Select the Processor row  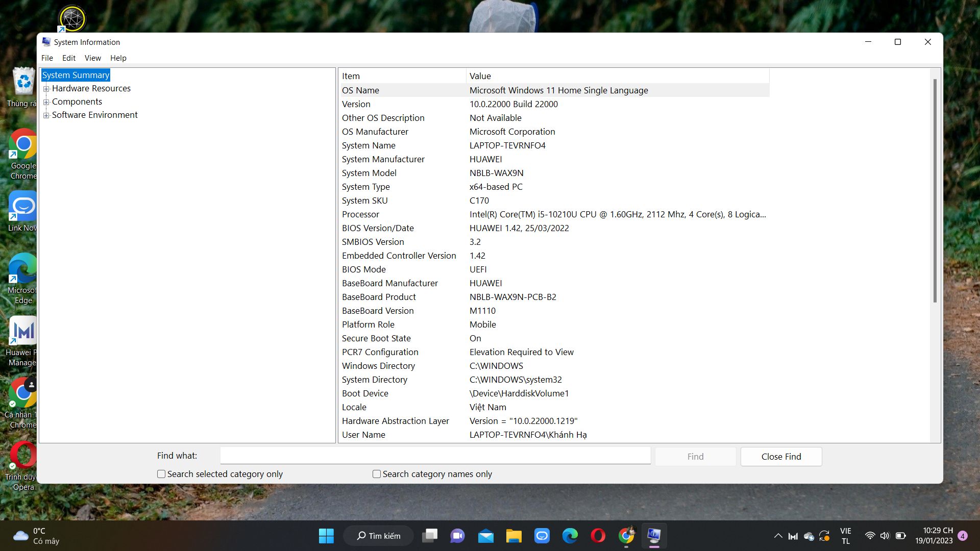point(555,214)
